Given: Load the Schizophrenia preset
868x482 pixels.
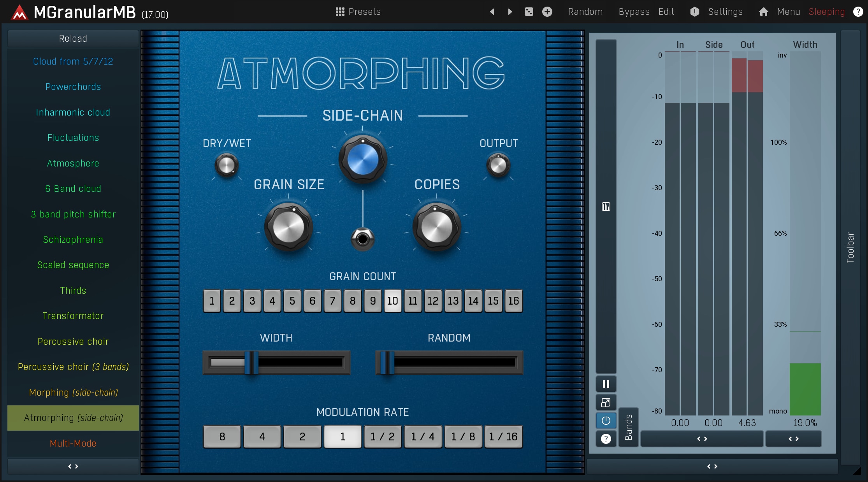Looking at the screenshot, I should 73,240.
